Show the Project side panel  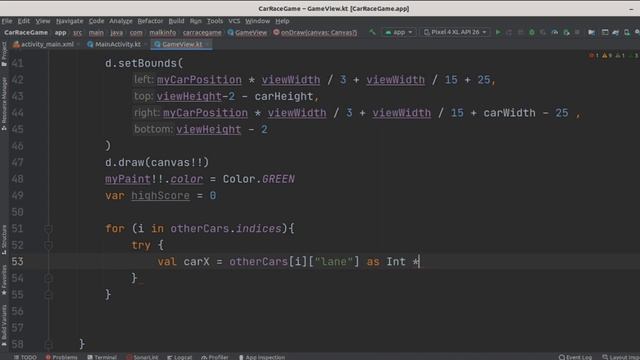[4, 53]
